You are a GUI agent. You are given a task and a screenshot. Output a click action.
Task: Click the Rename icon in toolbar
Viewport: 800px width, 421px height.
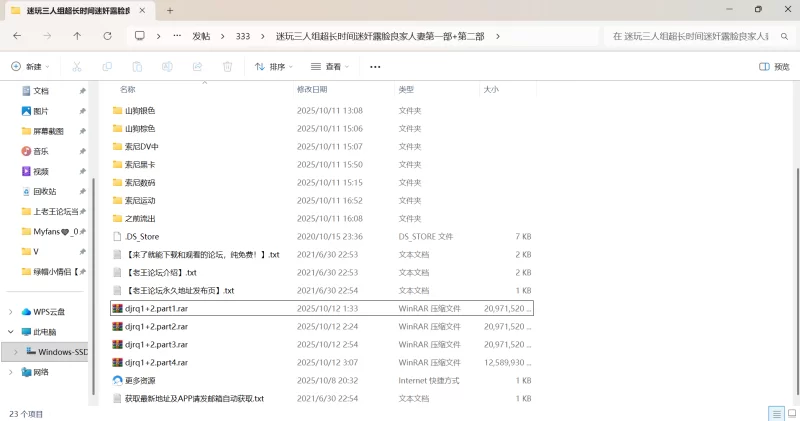tap(167, 67)
